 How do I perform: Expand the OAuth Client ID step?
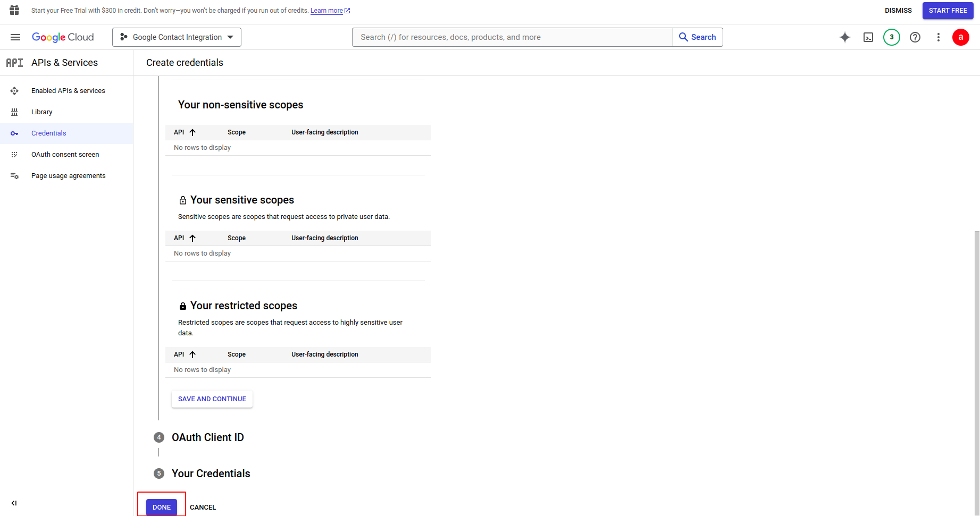pyautogui.click(x=207, y=437)
